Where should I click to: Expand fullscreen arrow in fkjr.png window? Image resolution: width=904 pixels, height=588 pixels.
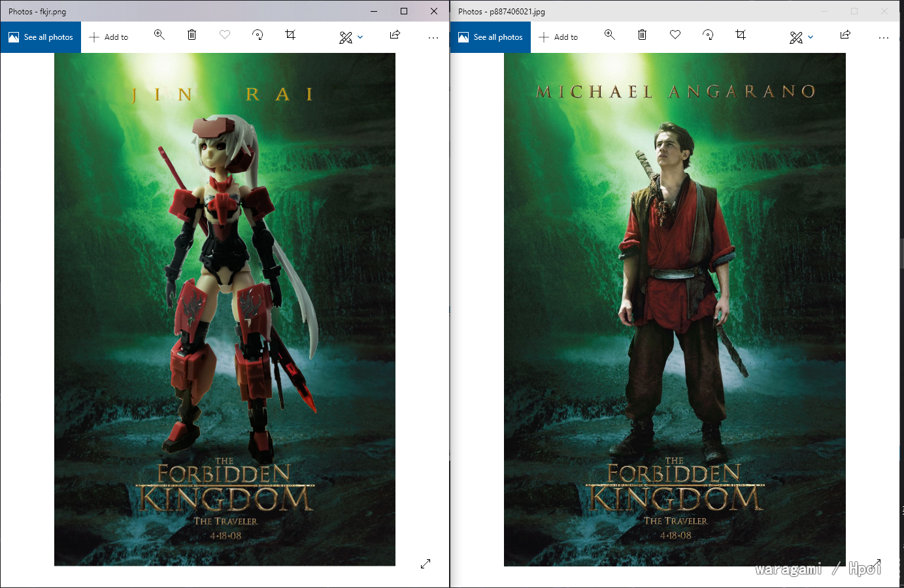coord(426,563)
